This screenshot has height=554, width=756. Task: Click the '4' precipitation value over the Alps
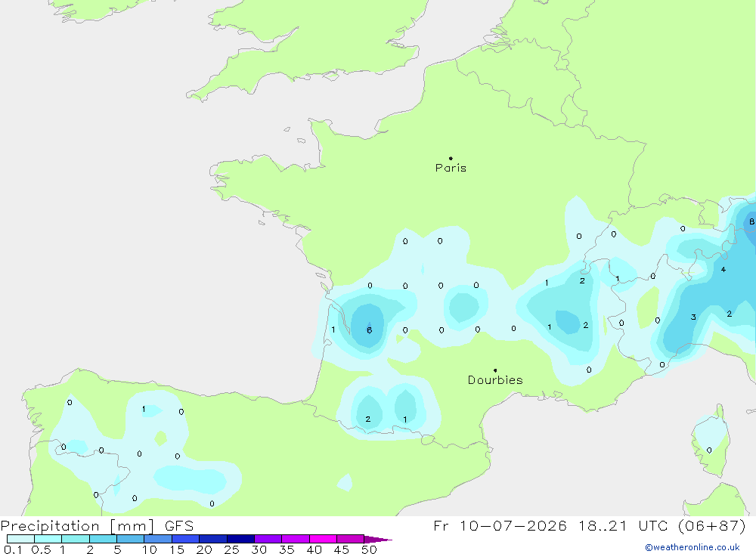[x=723, y=270]
